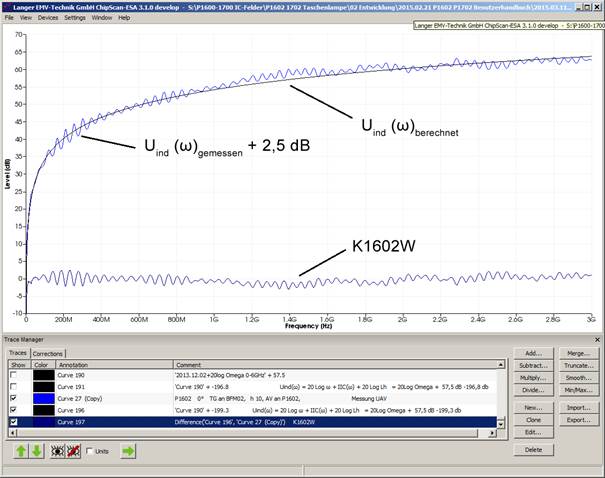This screenshot has width=605, height=478.
Task: Select the Curve 27 (Copy) annotation
Action: coord(80,399)
